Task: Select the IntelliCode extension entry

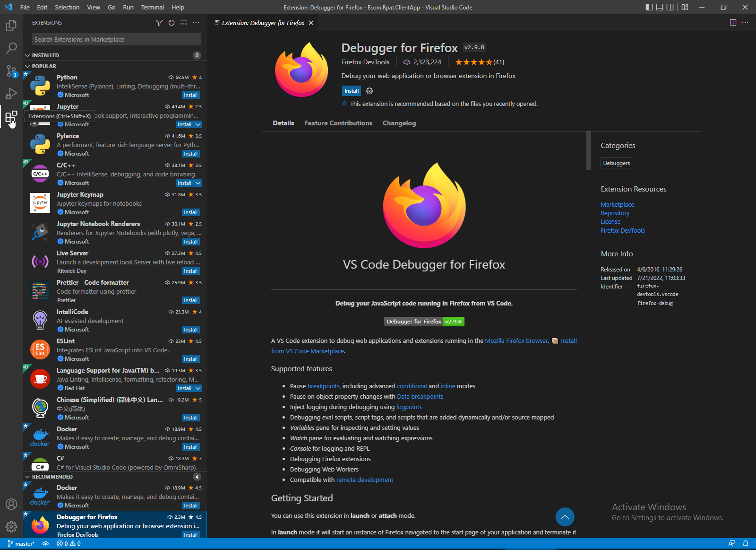Action: (115, 321)
